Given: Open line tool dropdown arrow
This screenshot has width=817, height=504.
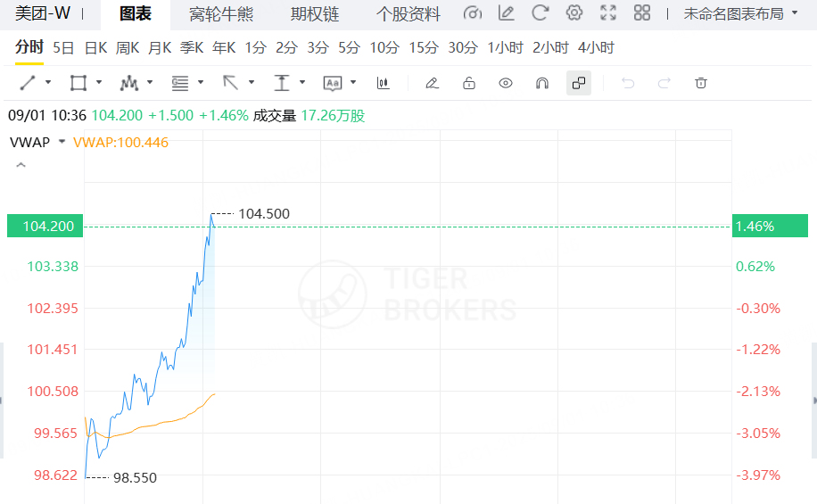Looking at the screenshot, I should coord(48,82).
